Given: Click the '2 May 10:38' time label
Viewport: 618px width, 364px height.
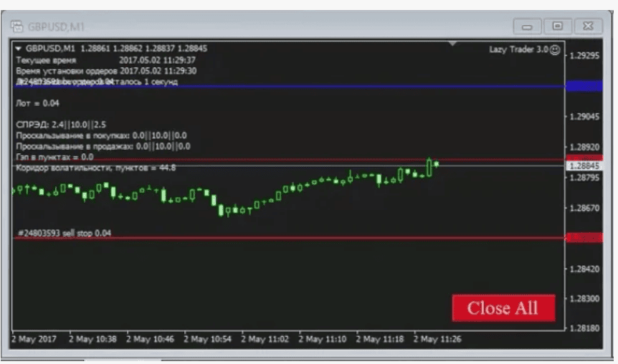Looking at the screenshot, I should pyautogui.click(x=92, y=339).
